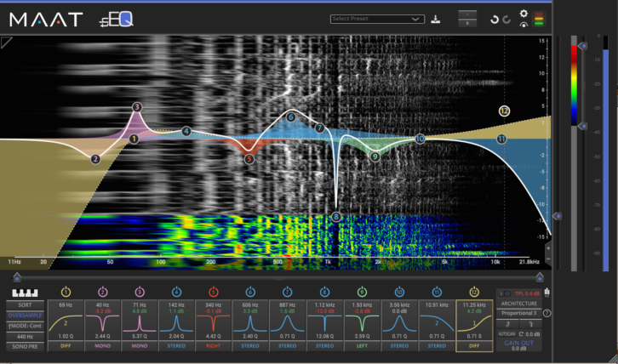Select node 6 on the EQ graph
This screenshot has width=618, height=364.
(x=290, y=117)
